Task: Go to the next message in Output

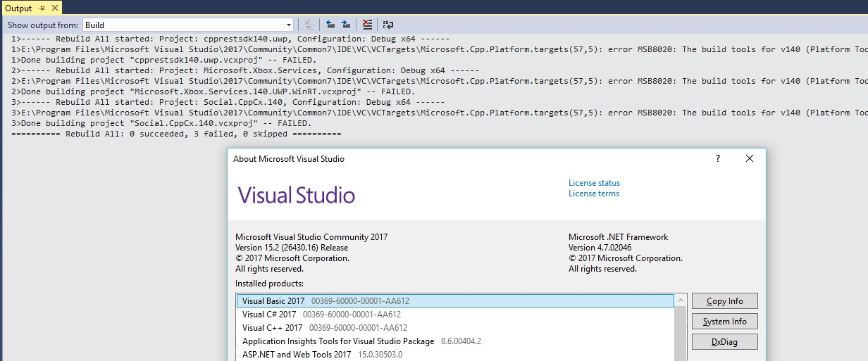Action: tap(346, 25)
